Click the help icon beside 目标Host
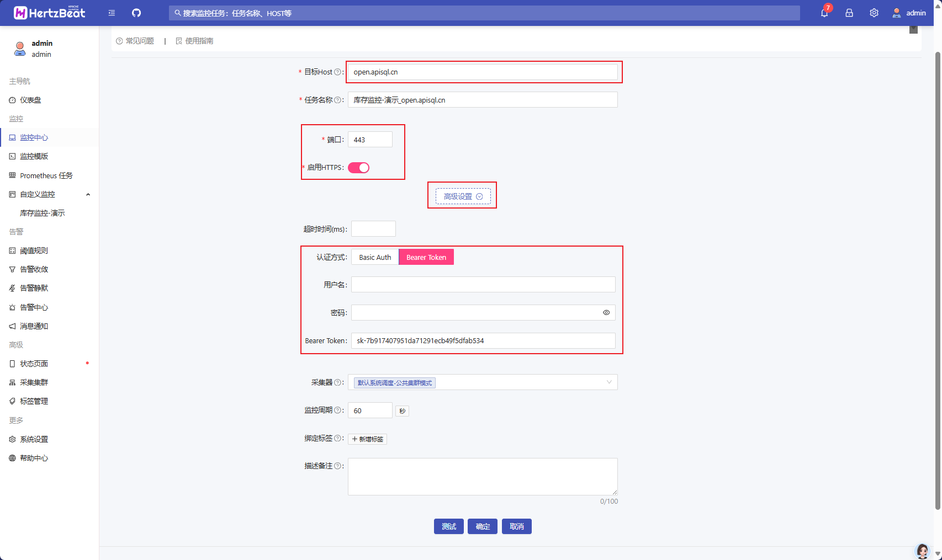This screenshot has width=942, height=560. (337, 72)
